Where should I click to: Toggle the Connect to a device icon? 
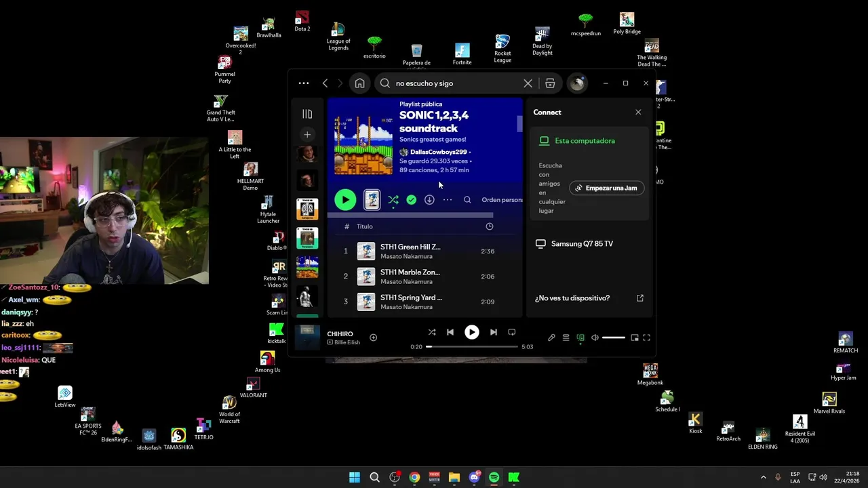[580, 338]
